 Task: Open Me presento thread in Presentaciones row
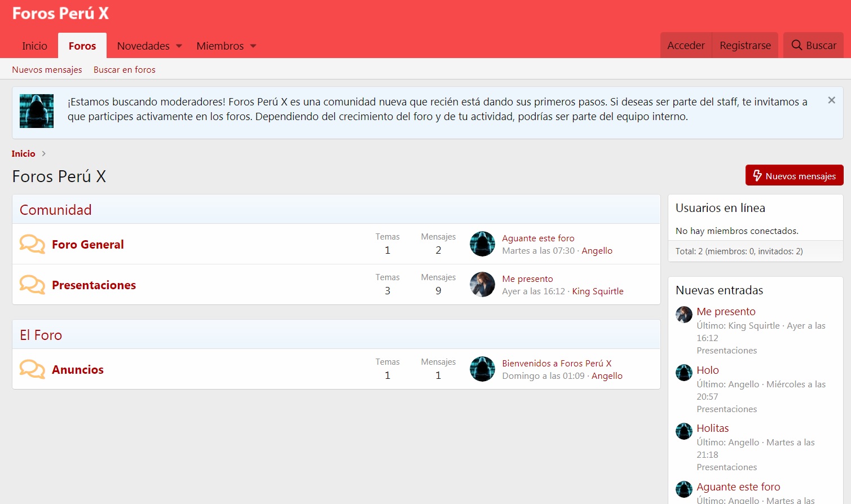click(527, 278)
